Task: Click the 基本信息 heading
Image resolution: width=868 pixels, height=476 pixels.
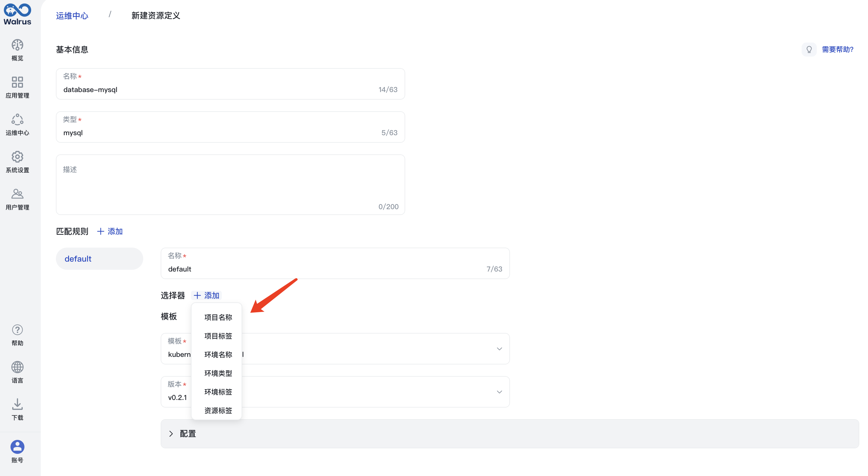Action: 72,50
